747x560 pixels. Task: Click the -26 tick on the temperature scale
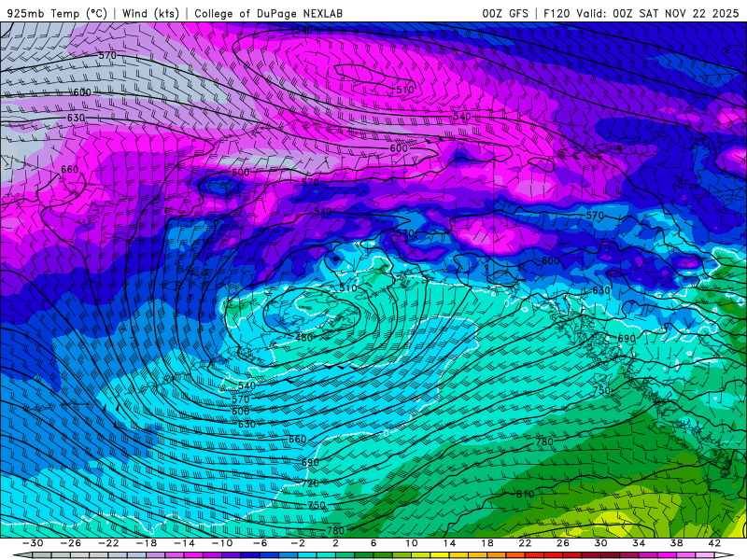click(71, 543)
